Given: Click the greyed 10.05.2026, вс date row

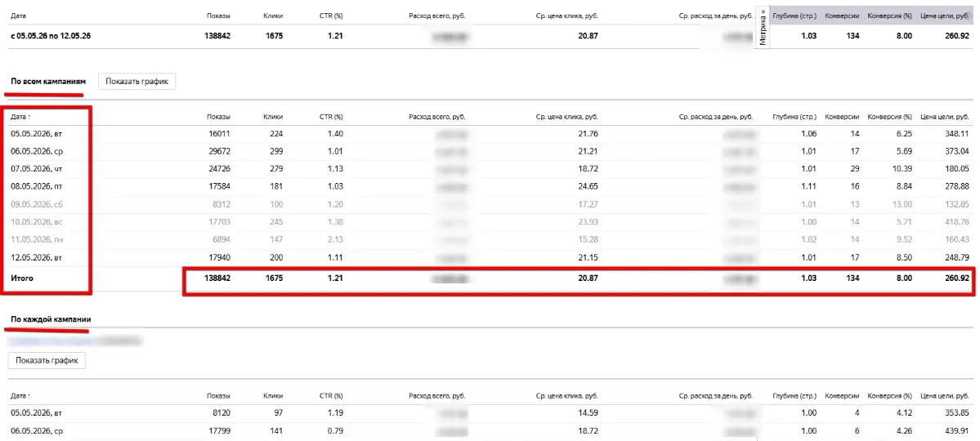Looking at the screenshot, I should click(x=36, y=222).
